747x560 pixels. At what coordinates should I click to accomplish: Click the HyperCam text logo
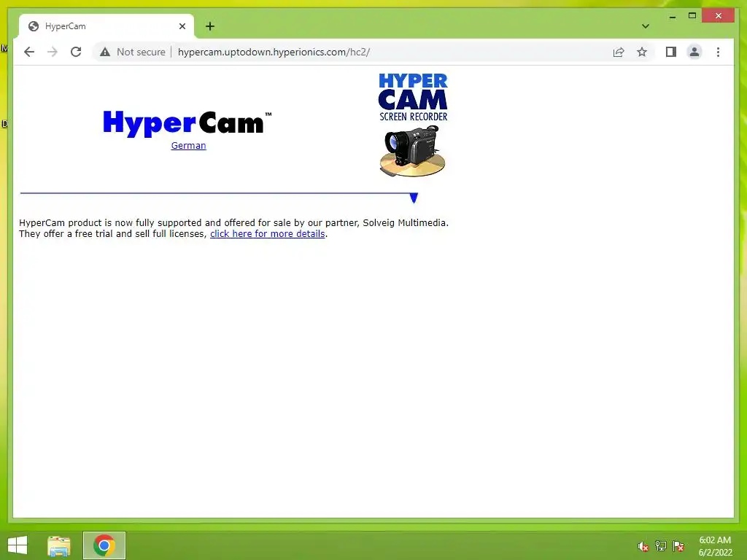coord(187,123)
